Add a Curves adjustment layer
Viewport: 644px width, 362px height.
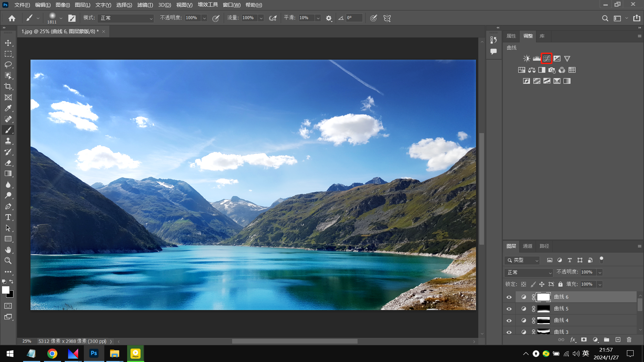coord(547,59)
